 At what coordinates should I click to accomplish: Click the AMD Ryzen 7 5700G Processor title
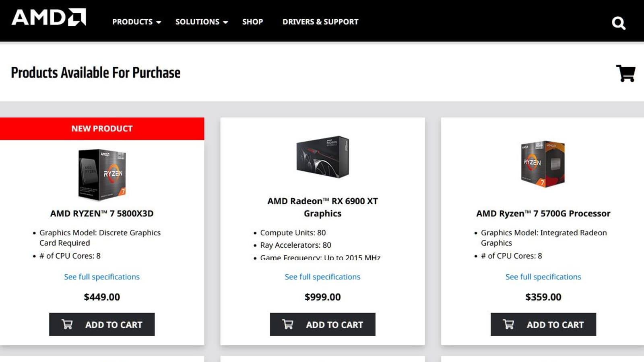tap(543, 214)
